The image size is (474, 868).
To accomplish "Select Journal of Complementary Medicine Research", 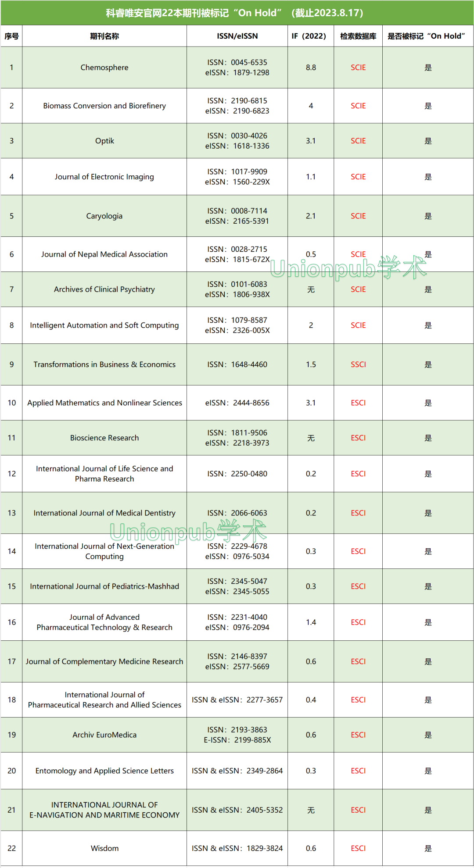I will (x=104, y=661).
